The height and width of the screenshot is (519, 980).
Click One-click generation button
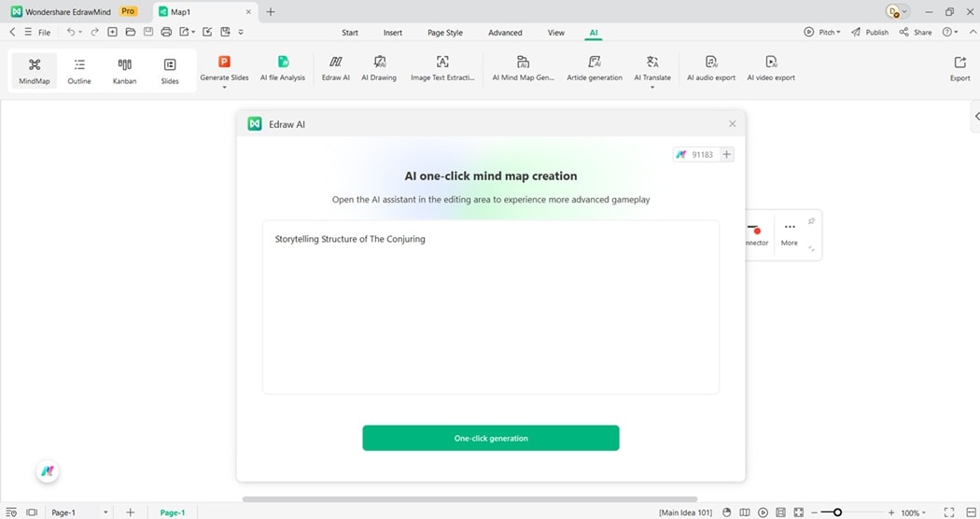point(491,438)
